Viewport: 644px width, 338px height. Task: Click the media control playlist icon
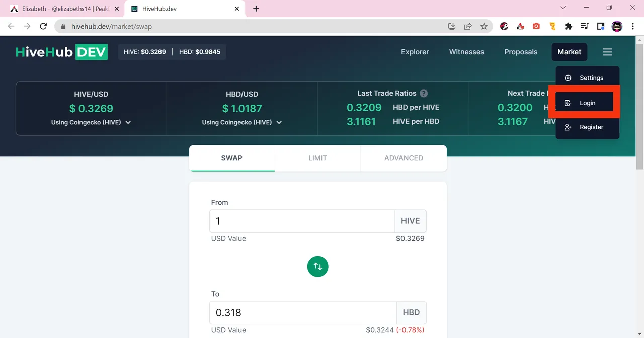coord(585,26)
